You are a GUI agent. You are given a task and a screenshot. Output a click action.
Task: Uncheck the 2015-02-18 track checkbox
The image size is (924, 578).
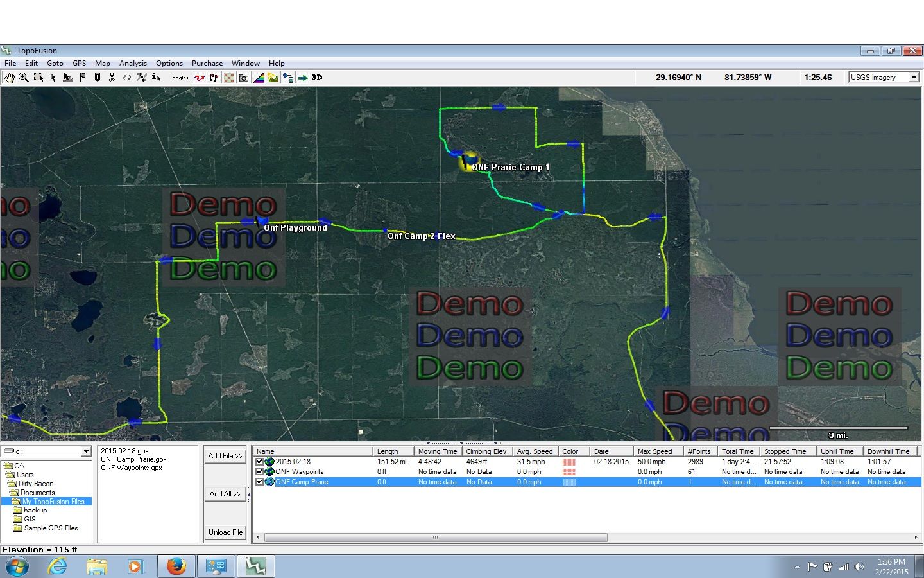pos(260,462)
